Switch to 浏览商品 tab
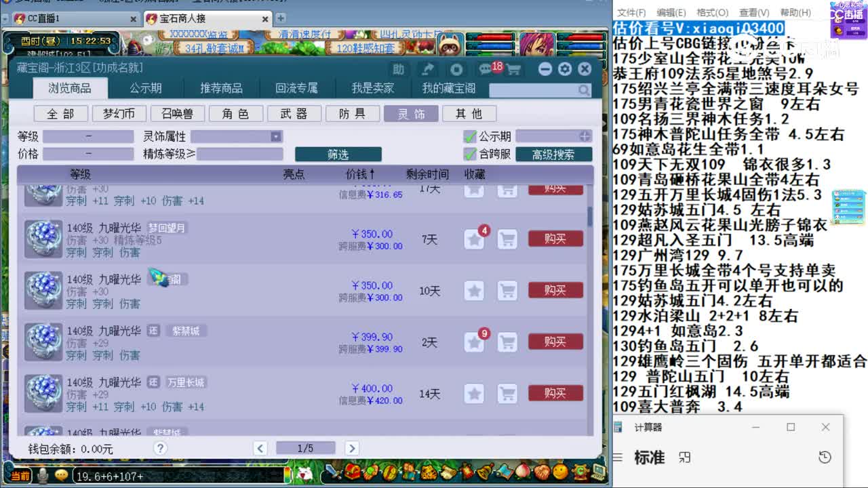Screen dimensions: 868x488 (x=70, y=89)
